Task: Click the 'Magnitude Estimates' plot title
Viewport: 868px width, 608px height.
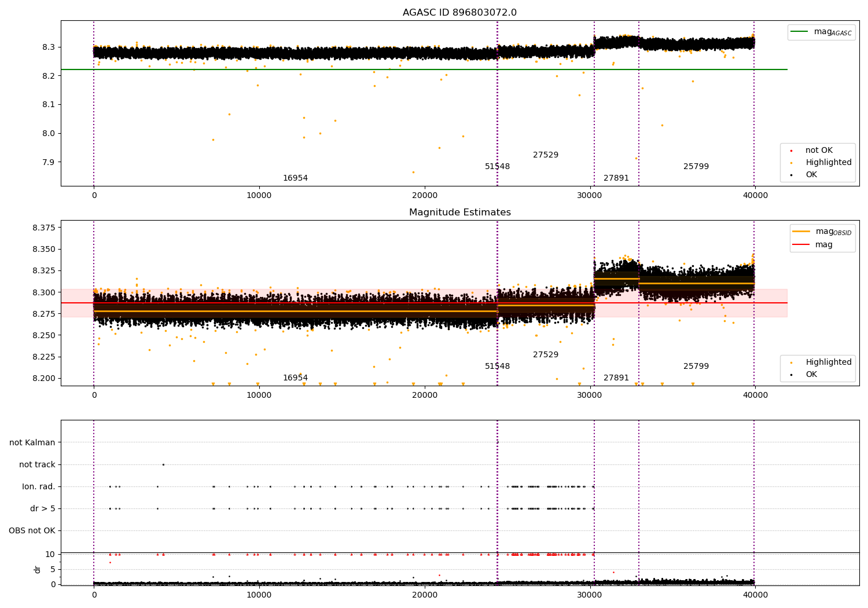Action: tap(459, 213)
